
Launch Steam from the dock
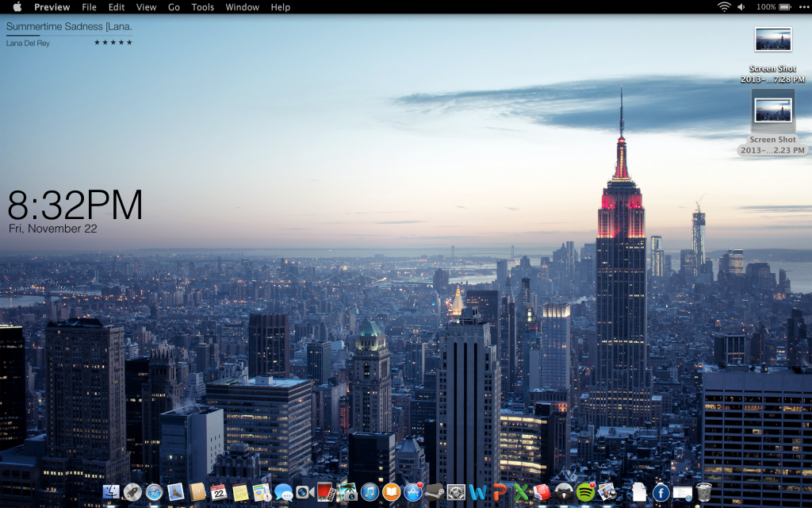[x=435, y=492]
